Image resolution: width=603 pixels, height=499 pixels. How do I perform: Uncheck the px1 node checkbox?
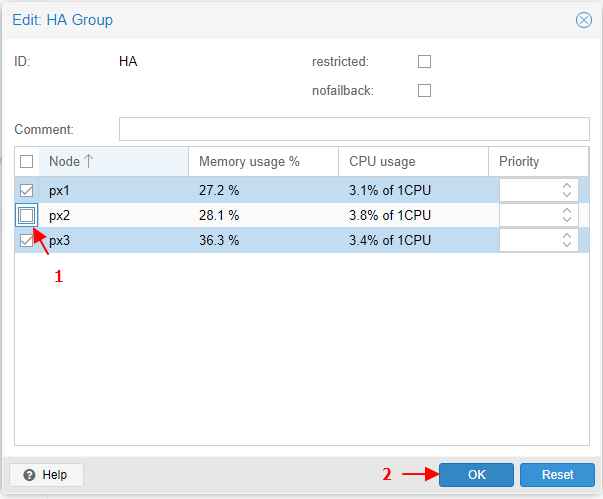pyautogui.click(x=27, y=190)
